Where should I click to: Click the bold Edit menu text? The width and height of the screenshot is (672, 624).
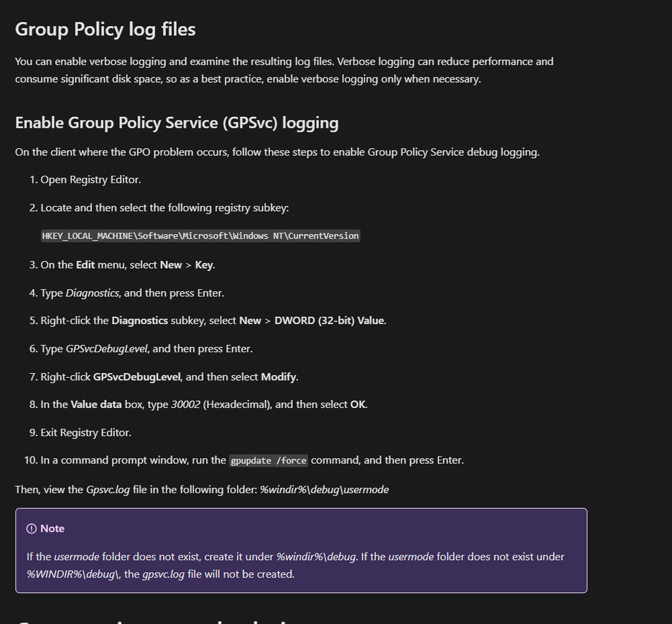point(85,265)
